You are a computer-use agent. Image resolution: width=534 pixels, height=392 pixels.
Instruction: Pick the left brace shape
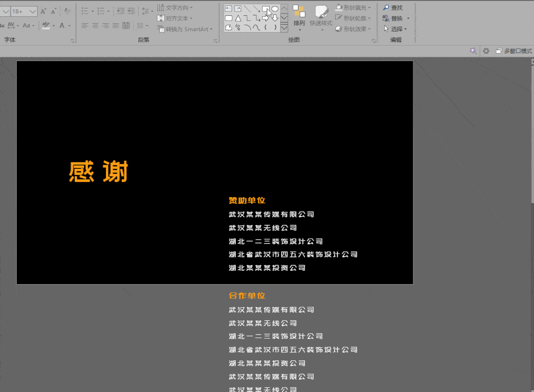265,28
